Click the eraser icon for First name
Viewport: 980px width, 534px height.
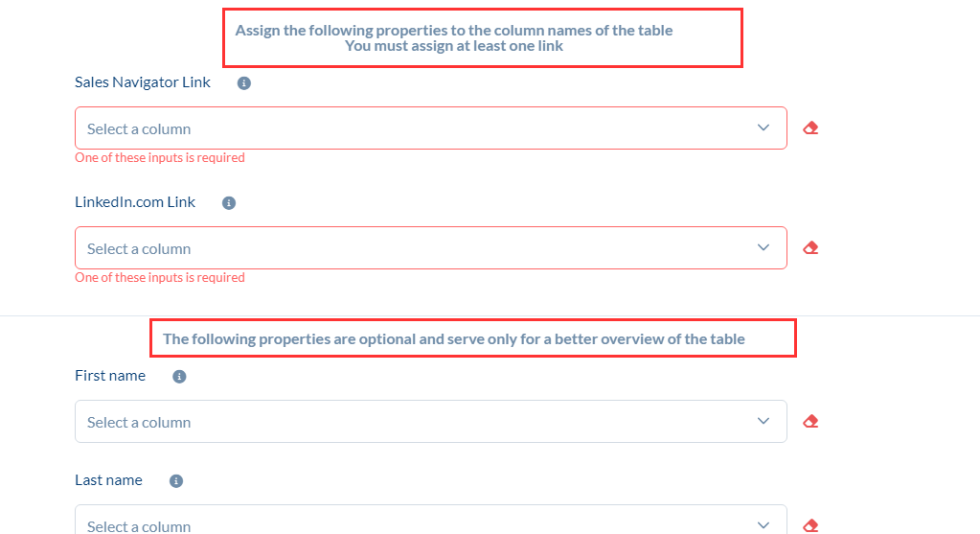pos(810,422)
